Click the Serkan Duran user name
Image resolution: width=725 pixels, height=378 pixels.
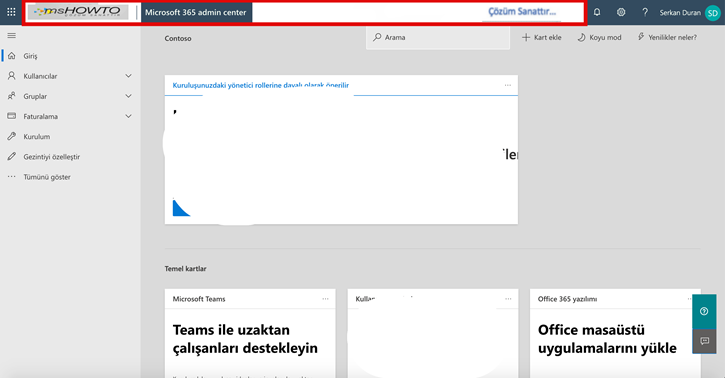pyautogui.click(x=680, y=13)
